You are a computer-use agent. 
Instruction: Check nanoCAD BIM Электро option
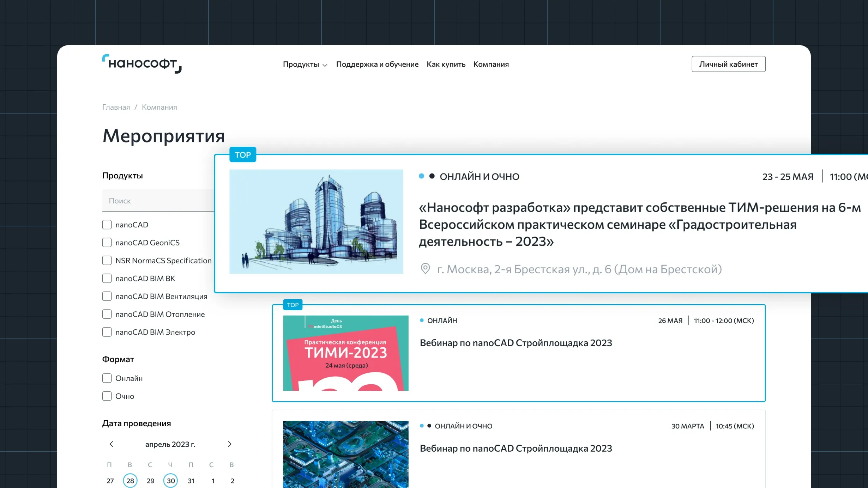click(x=107, y=332)
